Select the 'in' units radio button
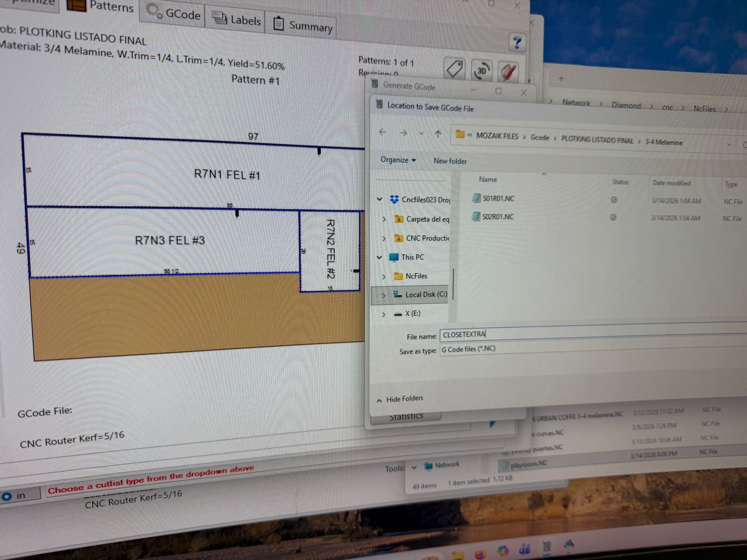The width and height of the screenshot is (747, 560). coord(7,497)
